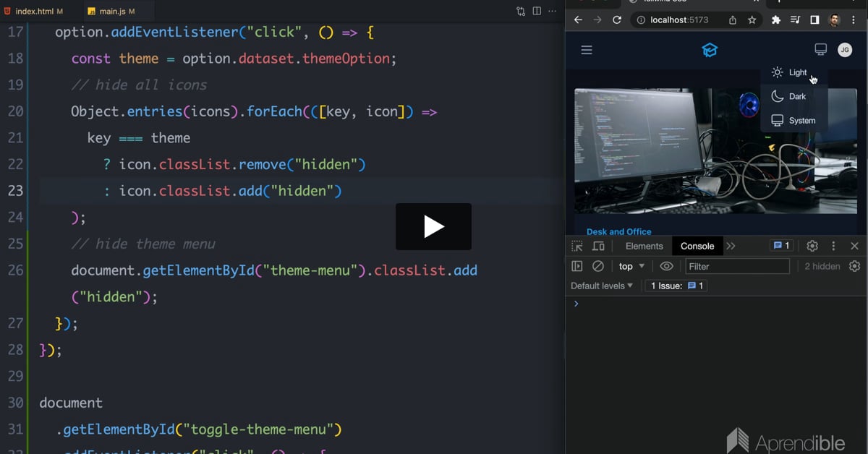Image resolution: width=868 pixels, height=454 pixels.
Task: Activate the DevTools element inspector icon
Action: coord(576,246)
